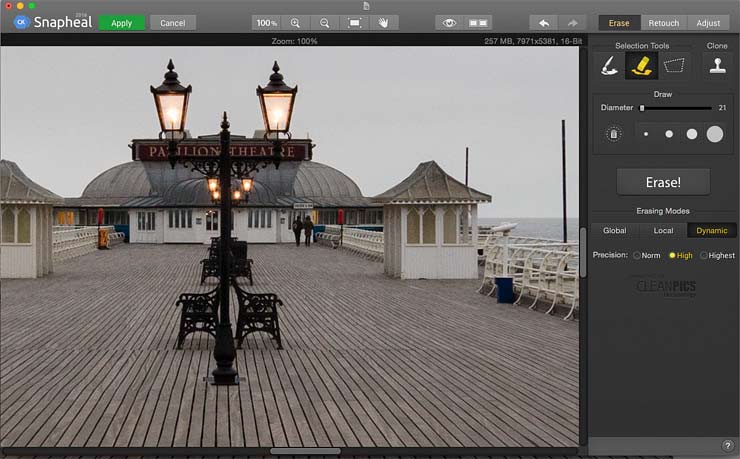Click the 257 MB image info text
Screen dimensions: 740x459
[x=533, y=41]
